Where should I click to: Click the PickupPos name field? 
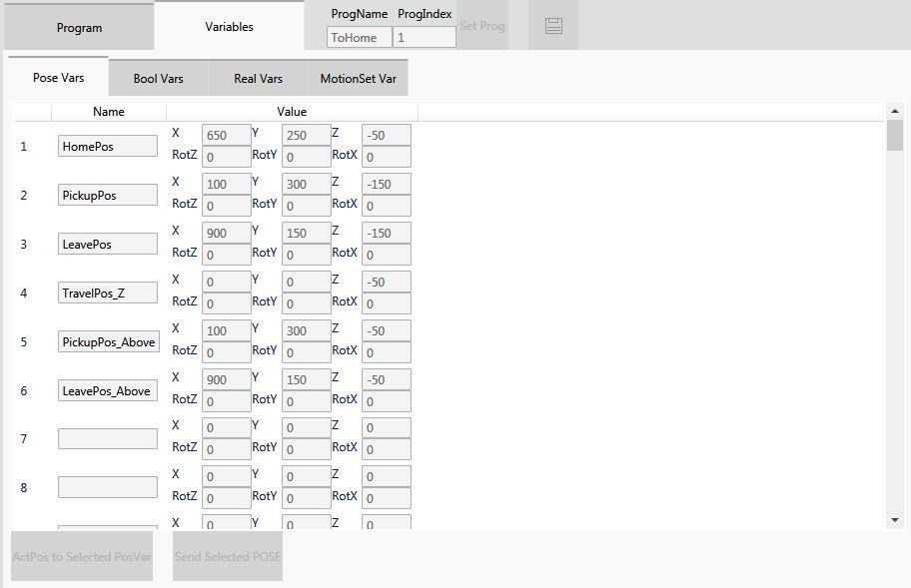[108, 195]
